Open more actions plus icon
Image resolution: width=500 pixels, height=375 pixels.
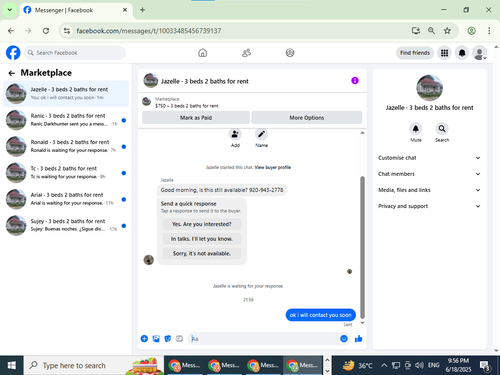[x=144, y=339]
